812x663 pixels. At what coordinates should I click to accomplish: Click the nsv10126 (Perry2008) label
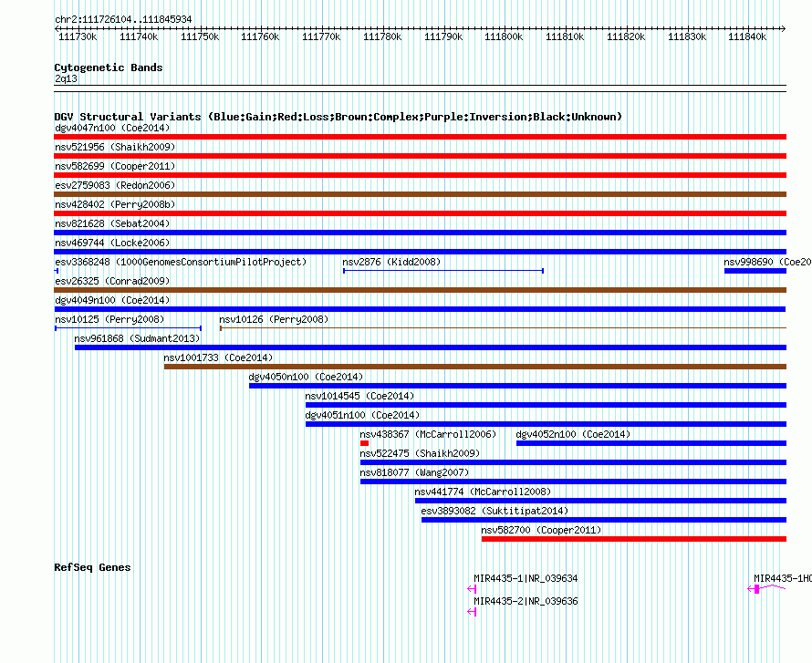tap(274, 319)
